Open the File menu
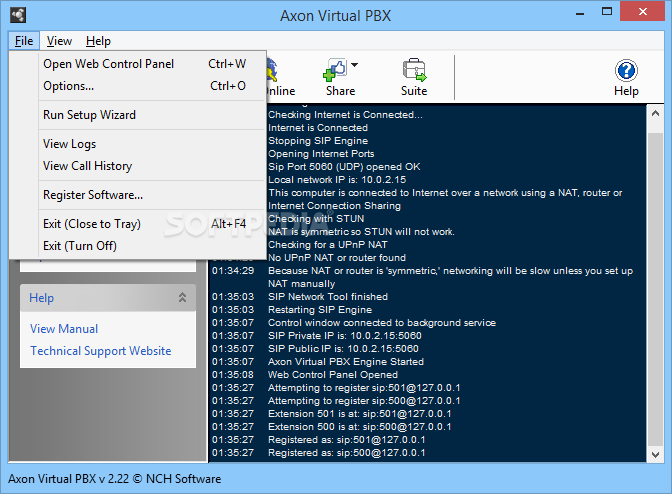 pos(24,41)
